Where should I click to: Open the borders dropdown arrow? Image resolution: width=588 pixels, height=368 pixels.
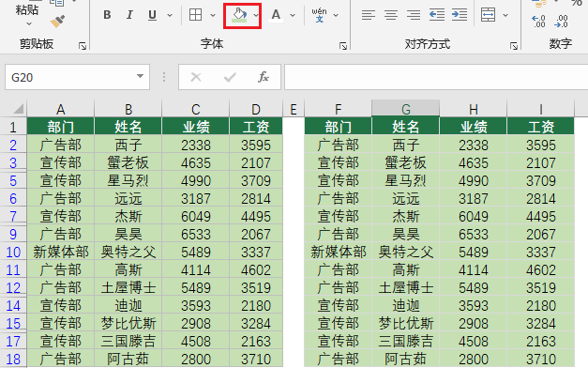click(213, 15)
